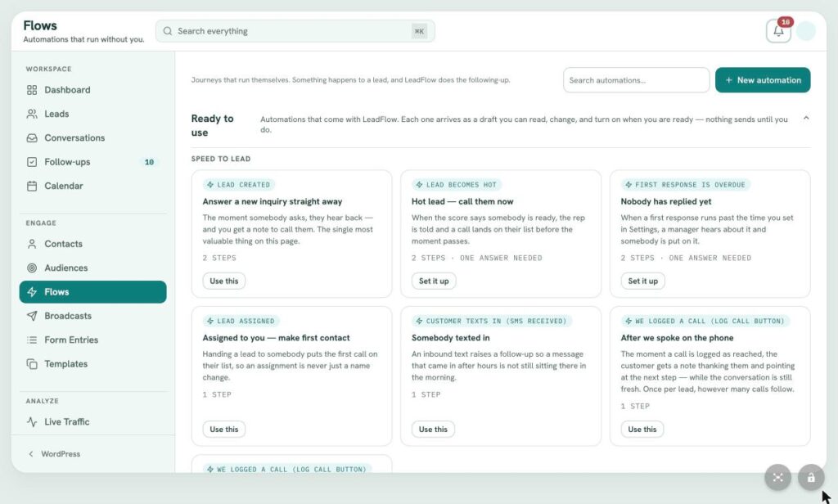Click the search magnifier icon
Screen dimensions: 838x504
click(x=167, y=31)
